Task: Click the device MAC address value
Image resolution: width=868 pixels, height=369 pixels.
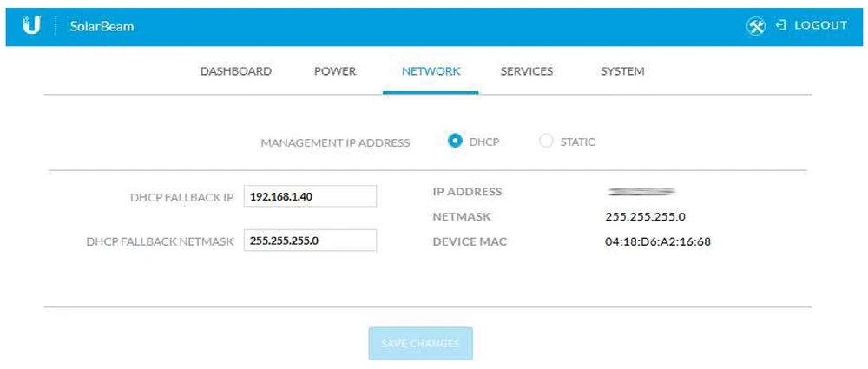Action: 657,241
